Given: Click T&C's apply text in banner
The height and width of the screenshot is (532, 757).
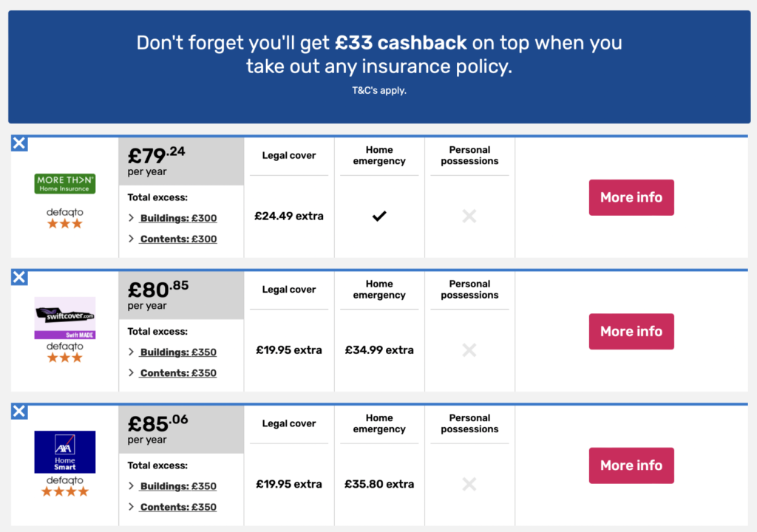Looking at the screenshot, I should coord(379,91).
